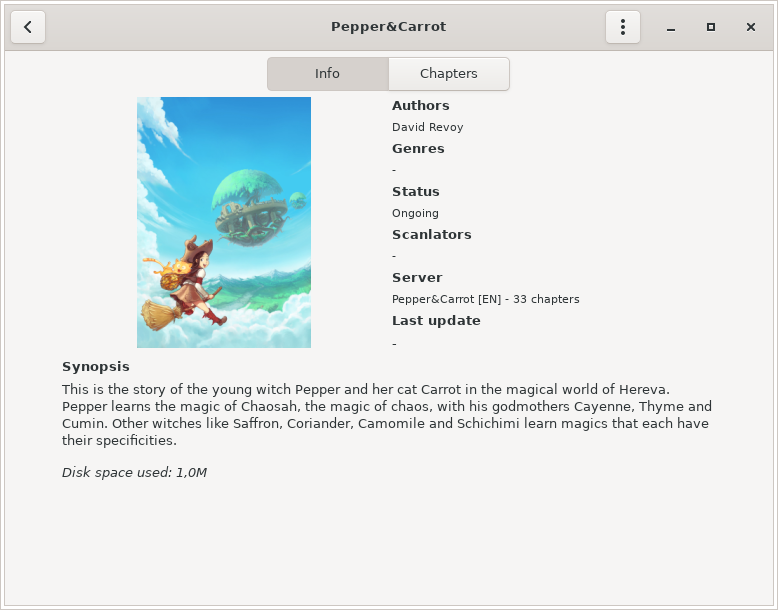
Task: Open the three-dot menu button
Action: (623, 27)
